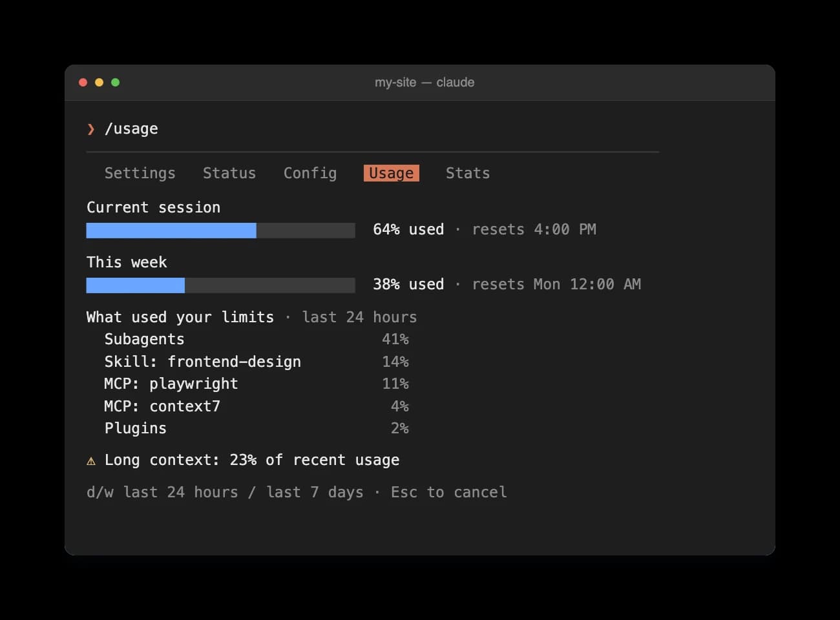The image size is (840, 620).
Task: Click the '38% used' value
Action: pyautogui.click(x=408, y=284)
